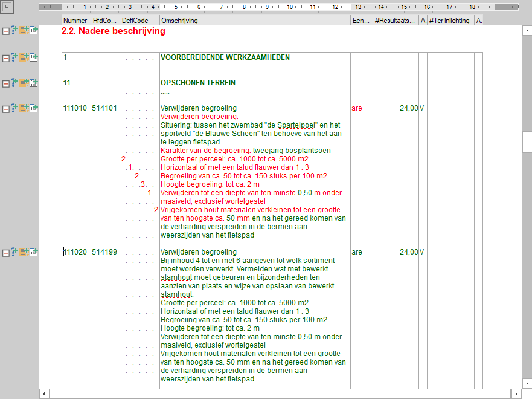
Task: Click the #Ter inlichting column header
Action: 450,21
